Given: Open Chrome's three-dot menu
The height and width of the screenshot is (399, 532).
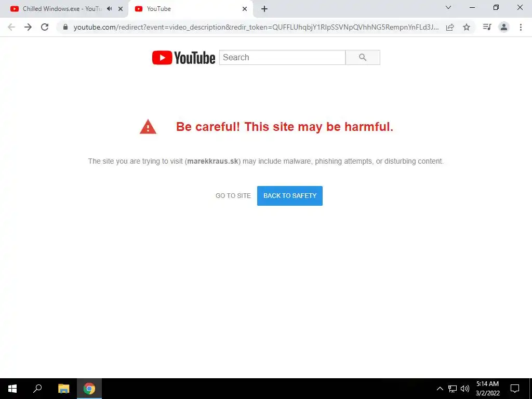Looking at the screenshot, I should [521, 27].
